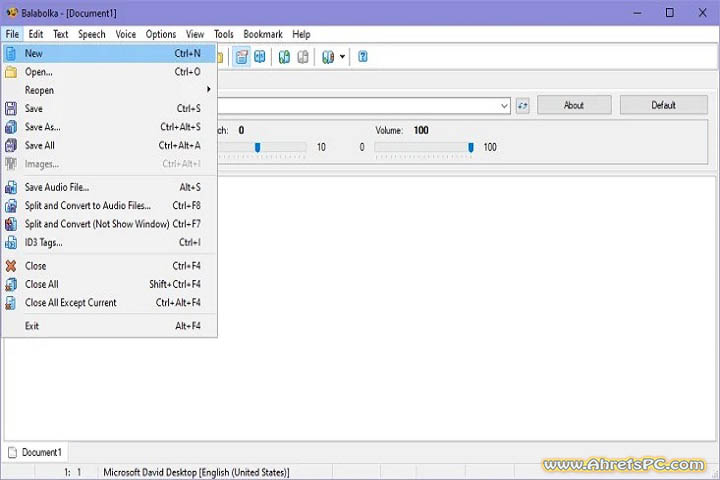Click the Document1 page icon in bottom tab
Image resolution: width=720 pixels, height=480 pixels.
click(12, 452)
